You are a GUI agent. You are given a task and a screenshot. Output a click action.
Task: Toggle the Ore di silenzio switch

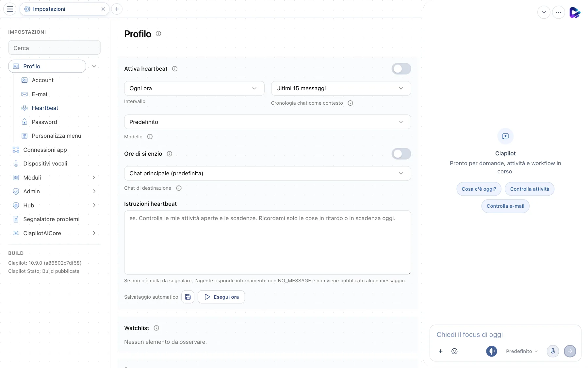pyautogui.click(x=401, y=154)
